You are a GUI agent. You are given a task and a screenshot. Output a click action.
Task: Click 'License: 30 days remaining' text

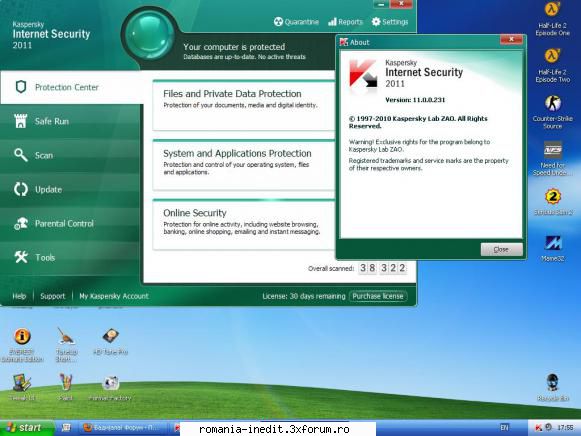(x=304, y=296)
